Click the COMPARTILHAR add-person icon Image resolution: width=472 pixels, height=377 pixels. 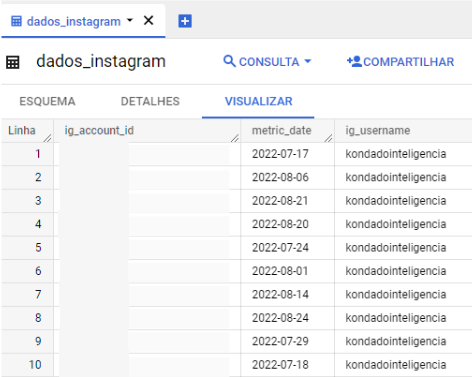point(354,61)
